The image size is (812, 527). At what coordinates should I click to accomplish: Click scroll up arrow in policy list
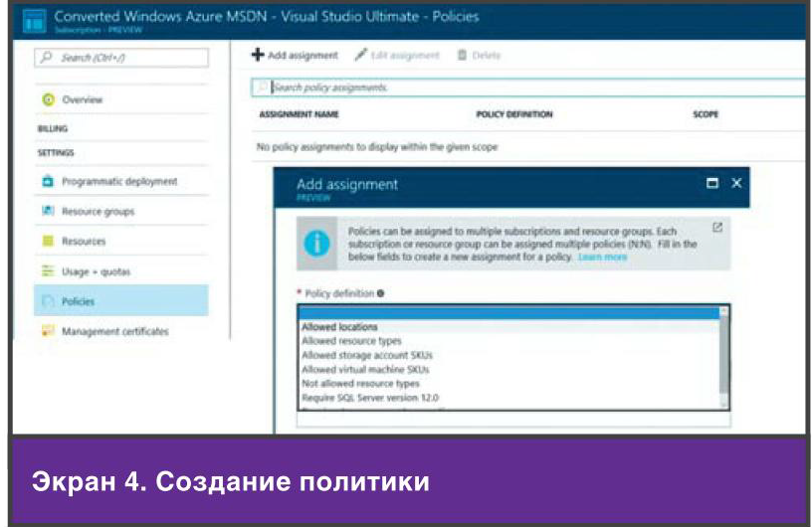pyautogui.click(x=724, y=310)
